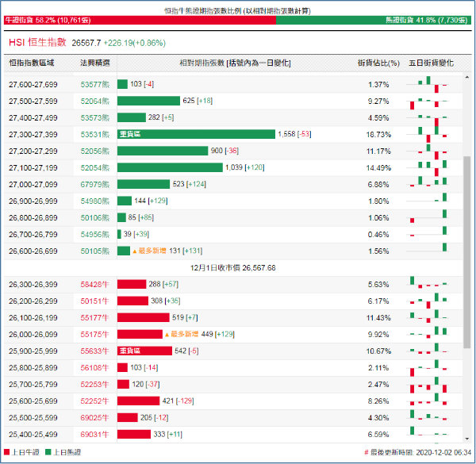Open bull warrant link 55633
The height and width of the screenshot is (464, 476).
pyautogui.click(x=94, y=351)
